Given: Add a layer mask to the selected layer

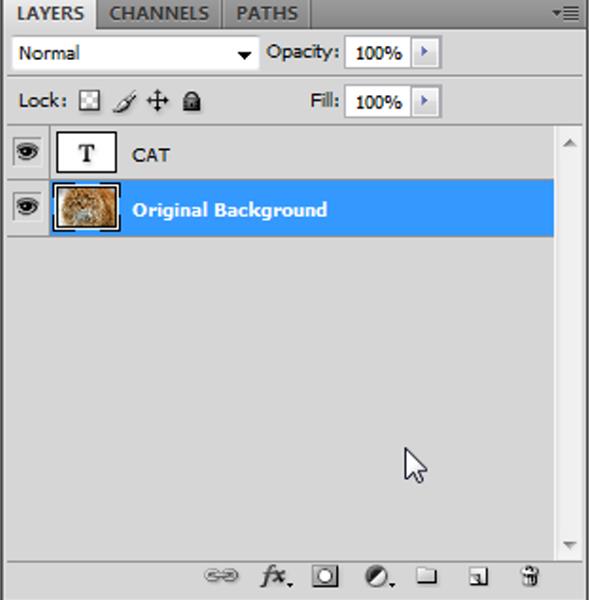Looking at the screenshot, I should click(x=325, y=576).
